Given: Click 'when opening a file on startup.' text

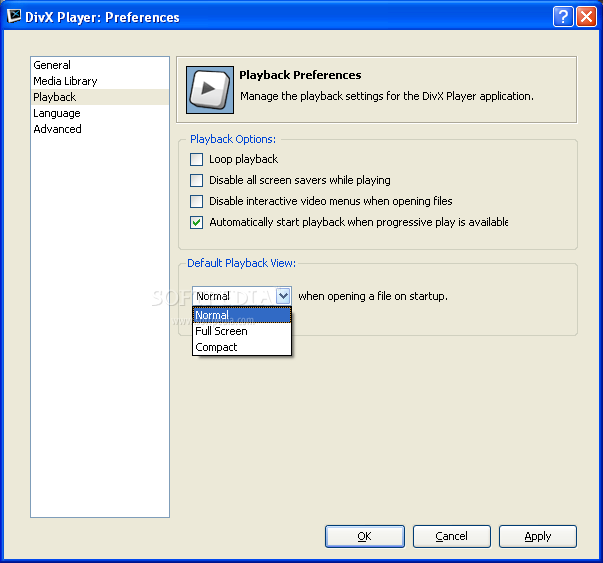Looking at the screenshot, I should tap(373, 296).
